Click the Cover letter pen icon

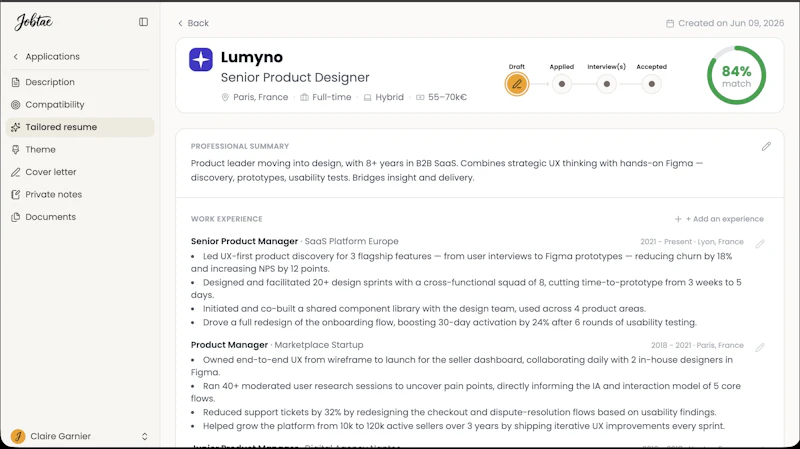pos(16,172)
